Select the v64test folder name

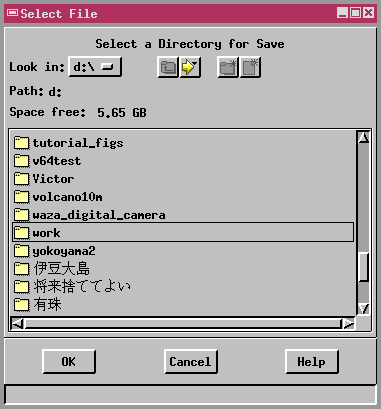click(57, 161)
